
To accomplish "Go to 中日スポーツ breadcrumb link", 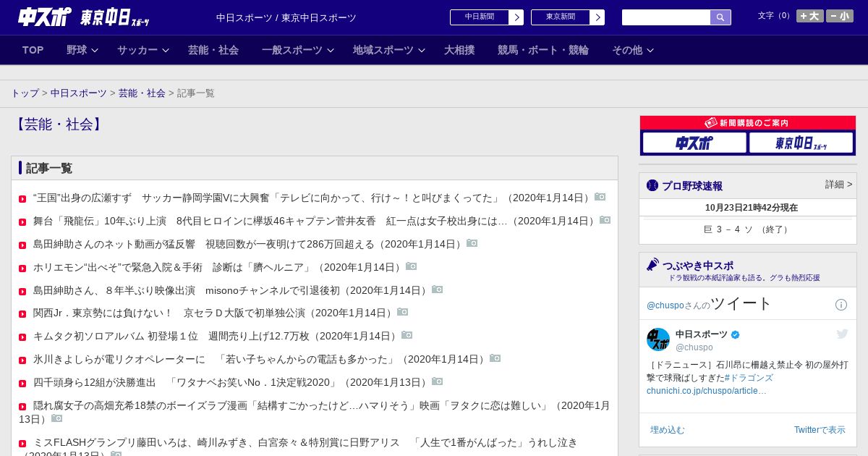I will click(x=79, y=93).
